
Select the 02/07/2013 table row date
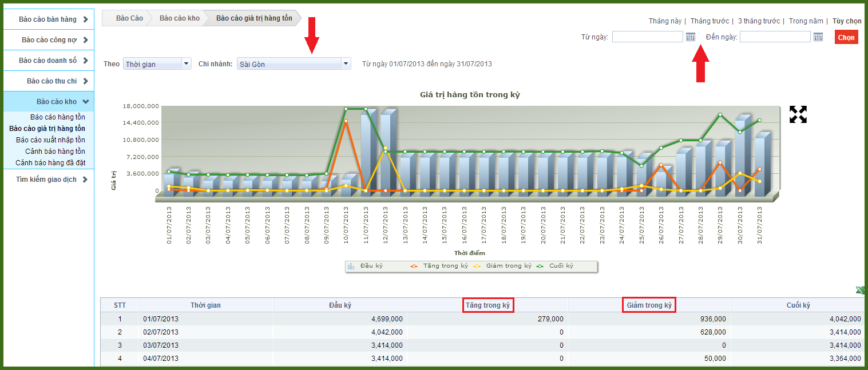(x=161, y=332)
